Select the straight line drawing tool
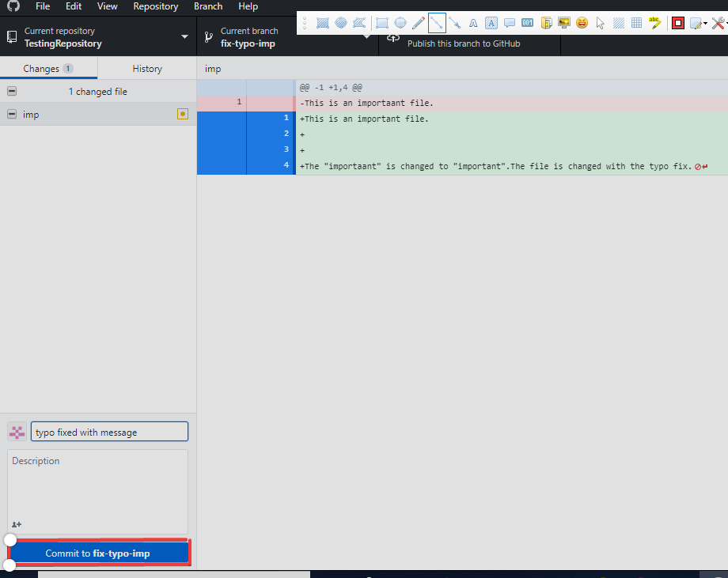The width and height of the screenshot is (728, 578). pyautogui.click(x=437, y=23)
